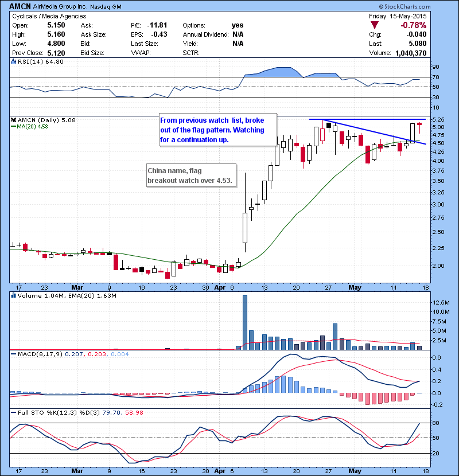Click the Apr label on price date axis

click(220, 287)
